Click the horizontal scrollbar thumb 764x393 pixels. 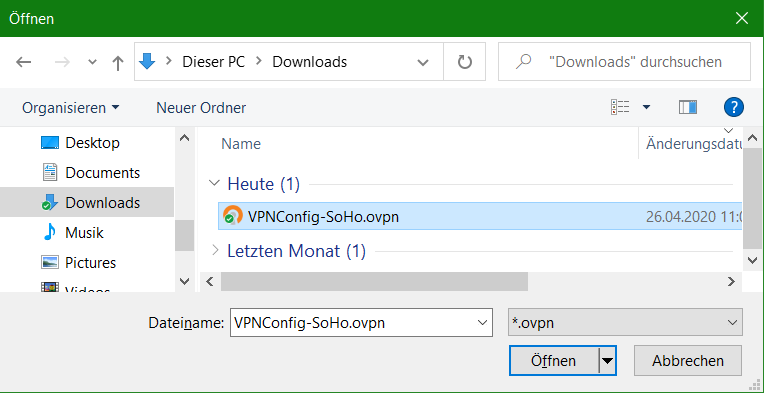tap(374, 281)
